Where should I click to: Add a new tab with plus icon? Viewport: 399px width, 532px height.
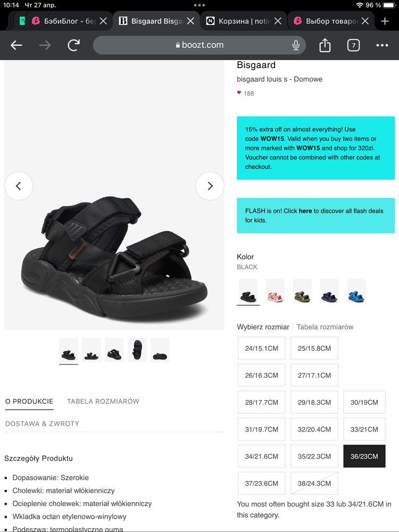pyautogui.click(x=385, y=21)
